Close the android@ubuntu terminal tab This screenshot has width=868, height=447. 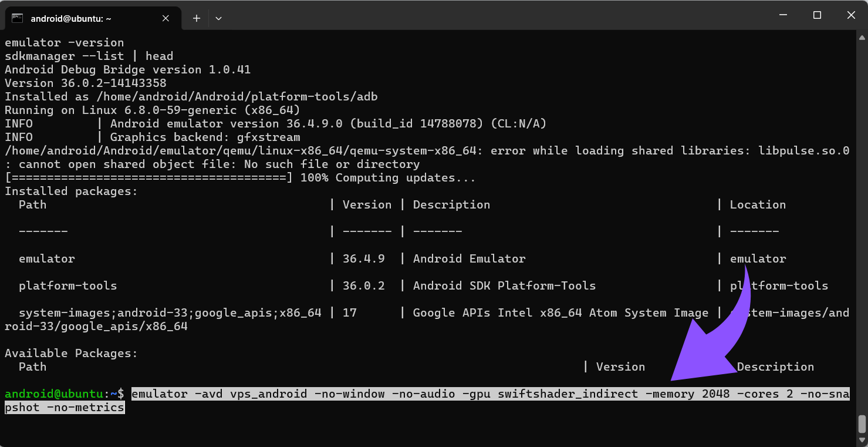(166, 18)
